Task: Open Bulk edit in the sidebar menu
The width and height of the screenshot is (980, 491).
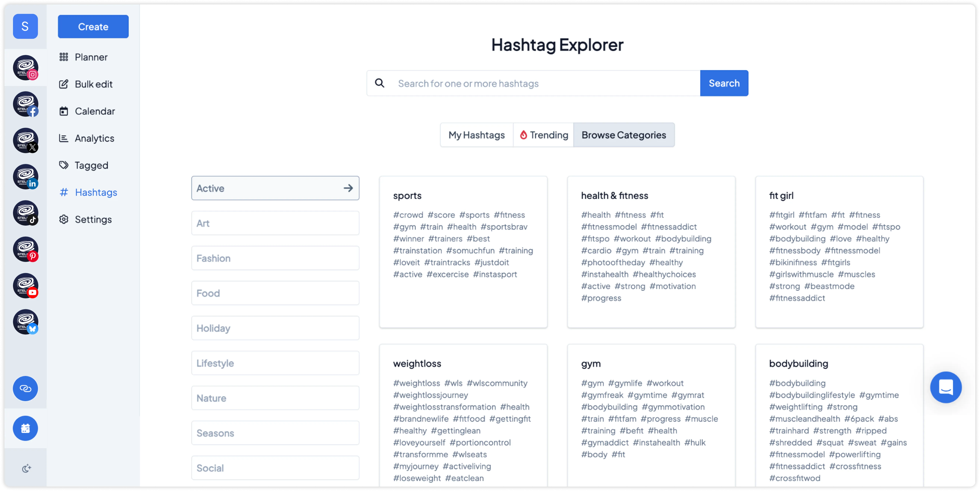Action: point(94,84)
